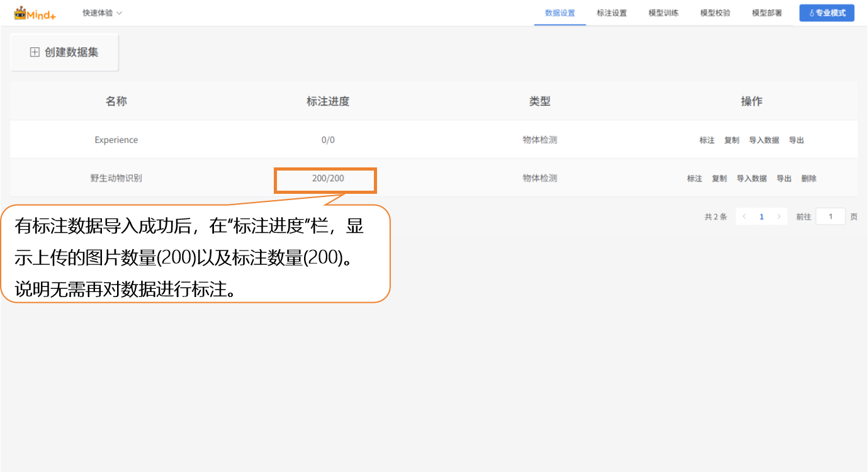This screenshot has width=868, height=472.
Task: Click the 专业模式 button
Action: pos(826,13)
